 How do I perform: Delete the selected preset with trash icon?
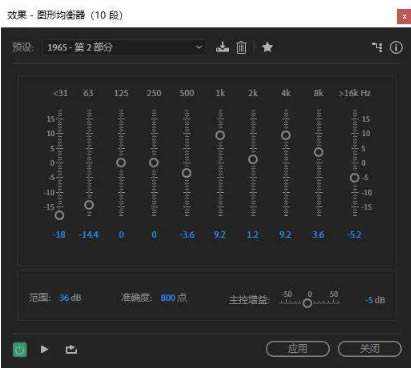point(241,47)
